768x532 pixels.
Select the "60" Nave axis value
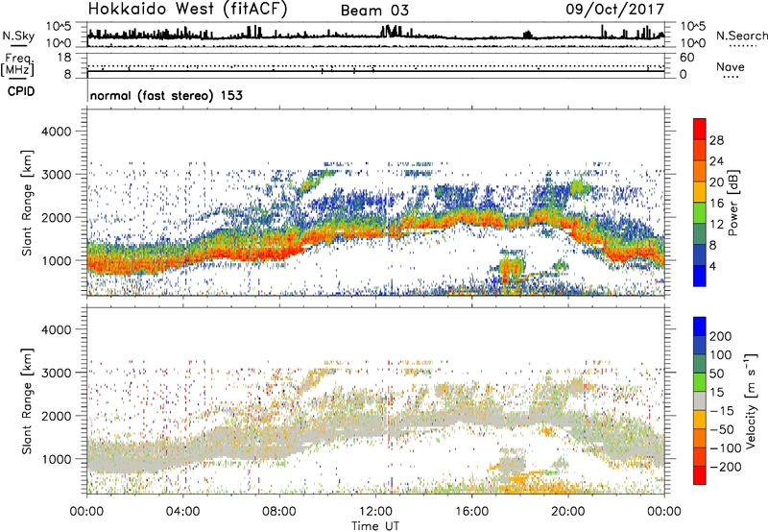(686, 58)
